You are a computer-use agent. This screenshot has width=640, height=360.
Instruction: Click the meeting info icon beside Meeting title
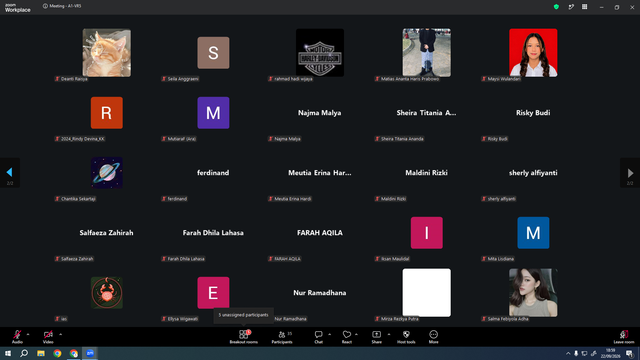45,6
